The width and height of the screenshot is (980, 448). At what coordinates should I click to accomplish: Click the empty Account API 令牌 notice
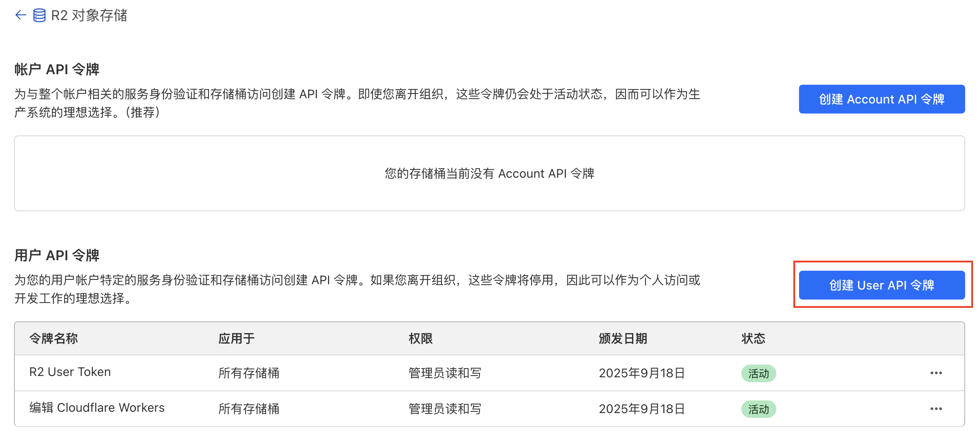[489, 173]
